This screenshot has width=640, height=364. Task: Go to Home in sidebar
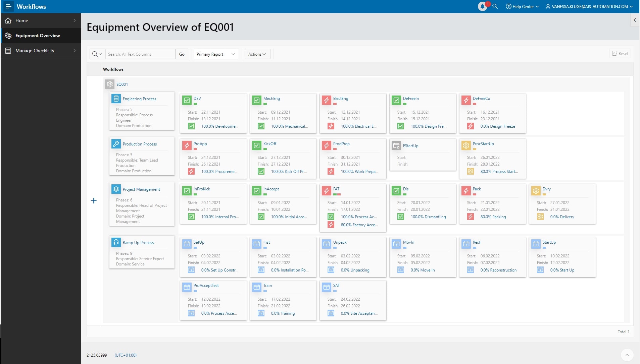pos(22,20)
